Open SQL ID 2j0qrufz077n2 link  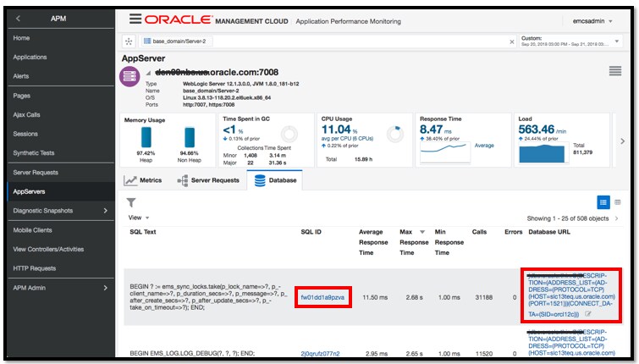click(320, 353)
